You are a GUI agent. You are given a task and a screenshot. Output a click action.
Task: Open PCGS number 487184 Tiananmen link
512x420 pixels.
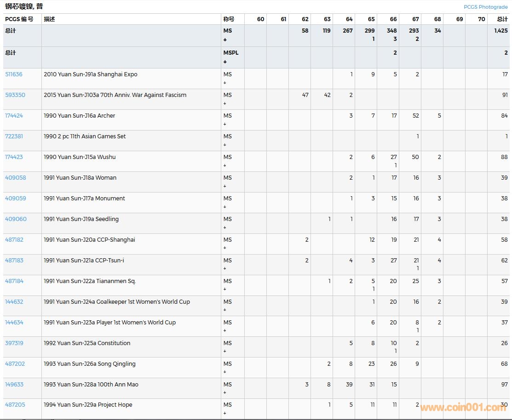click(x=14, y=281)
